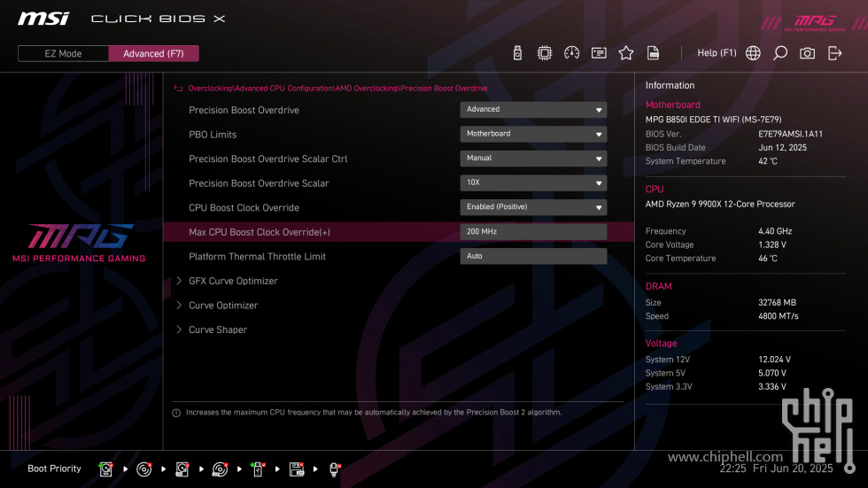Click the DRAM size 32768 MB value
868x488 pixels.
pos(777,303)
